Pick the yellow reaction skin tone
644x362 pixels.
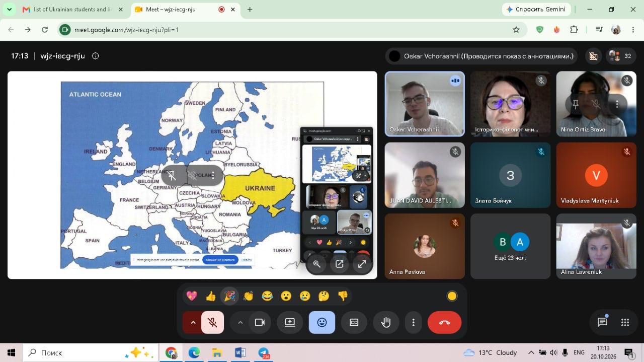point(452,296)
